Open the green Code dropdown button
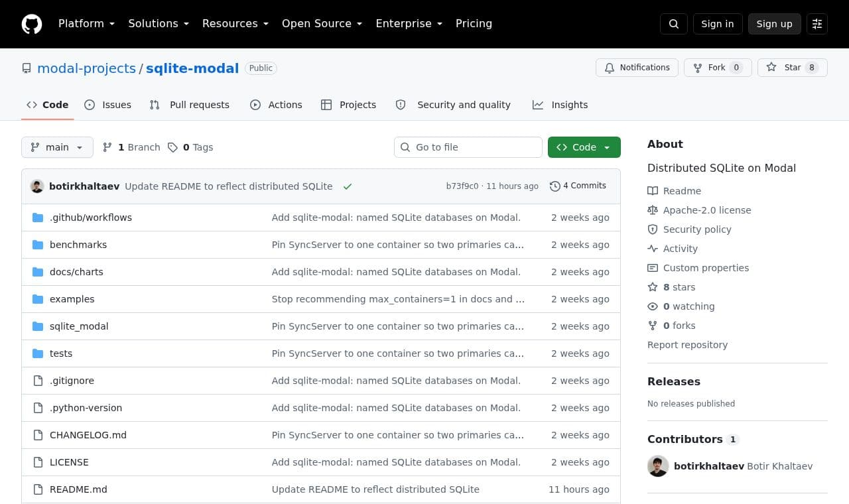This screenshot has height=504, width=849. pyautogui.click(x=584, y=147)
